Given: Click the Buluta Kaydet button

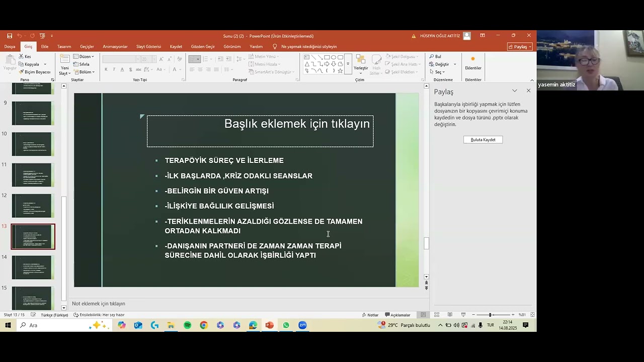Looking at the screenshot, I should pyautogui.click(x=483, y=140).
